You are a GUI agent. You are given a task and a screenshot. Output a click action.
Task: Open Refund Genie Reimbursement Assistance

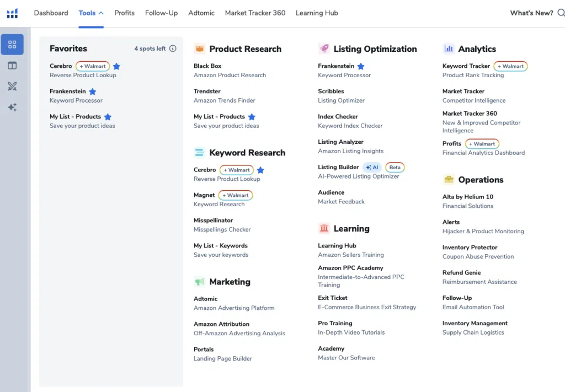click(479, 277)
